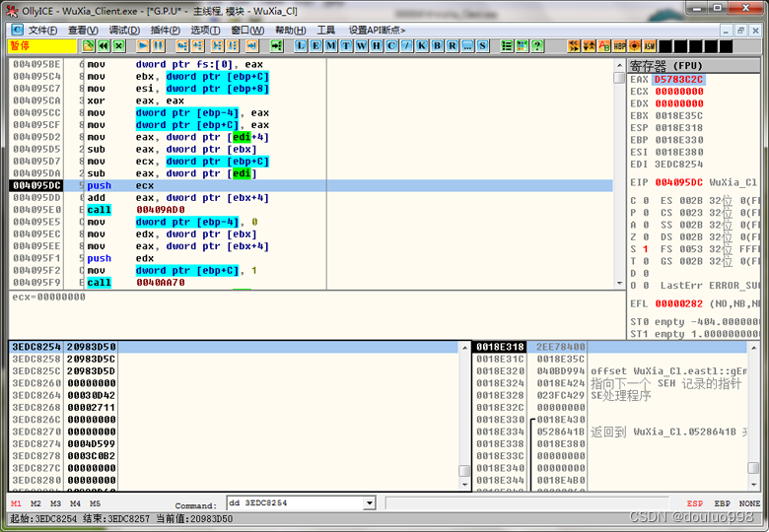Open the Executable modules (E) icon

pyautogui.click(x=315, y=46)
